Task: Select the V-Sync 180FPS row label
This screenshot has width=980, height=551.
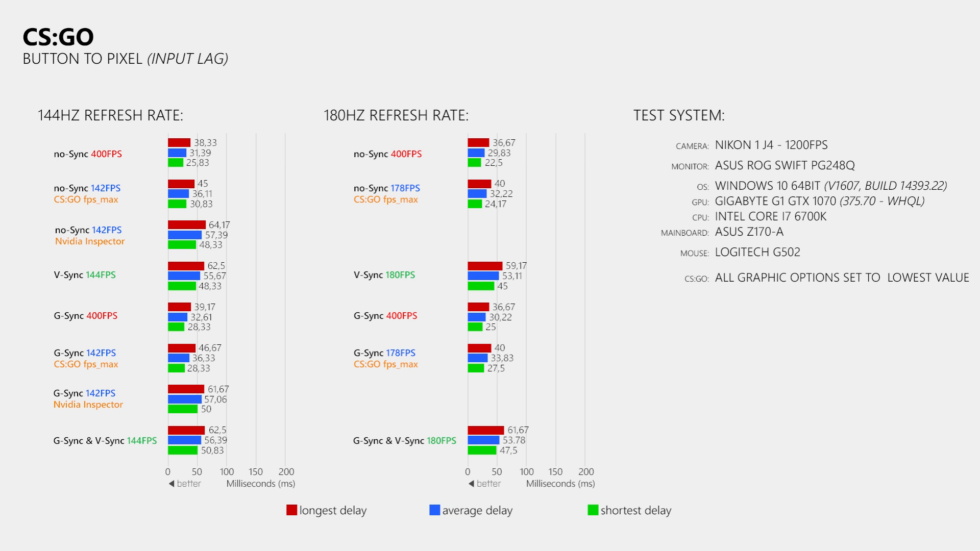Action: (x=384, y=275)
